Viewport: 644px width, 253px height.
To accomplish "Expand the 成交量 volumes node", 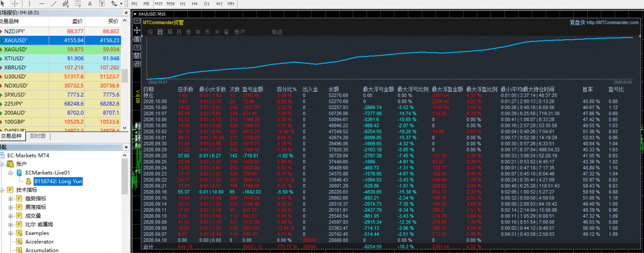I will click(11, 216).
